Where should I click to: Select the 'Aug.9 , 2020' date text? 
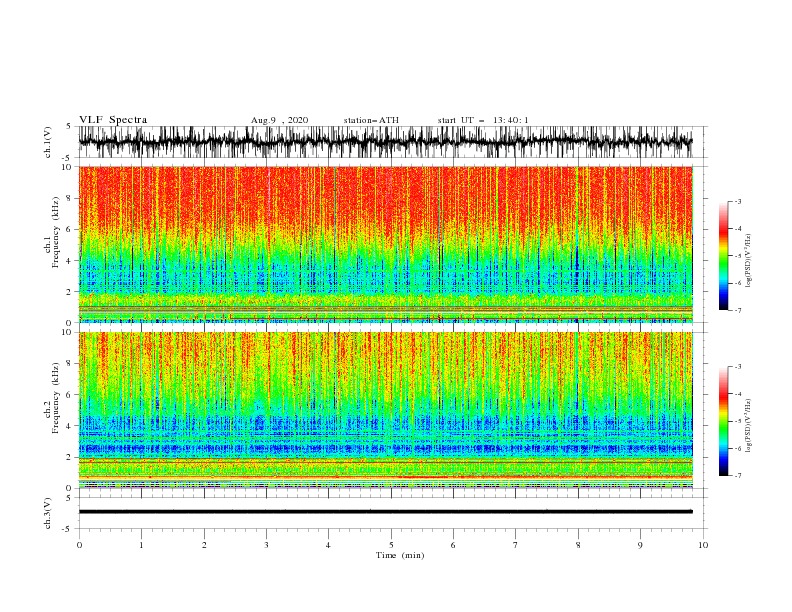[279, 120]
